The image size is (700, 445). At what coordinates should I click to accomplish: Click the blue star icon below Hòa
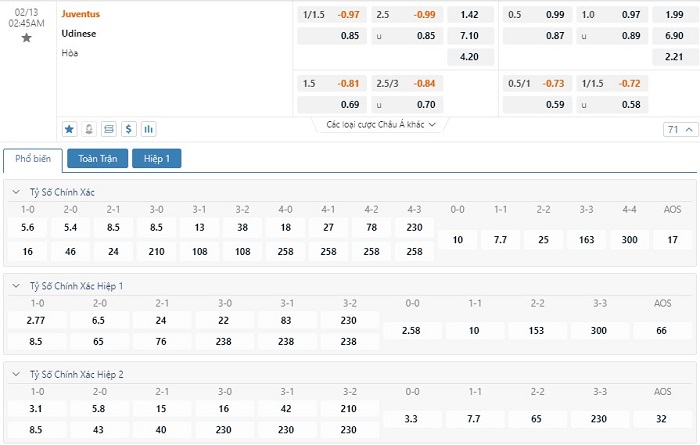coord(69,129)
